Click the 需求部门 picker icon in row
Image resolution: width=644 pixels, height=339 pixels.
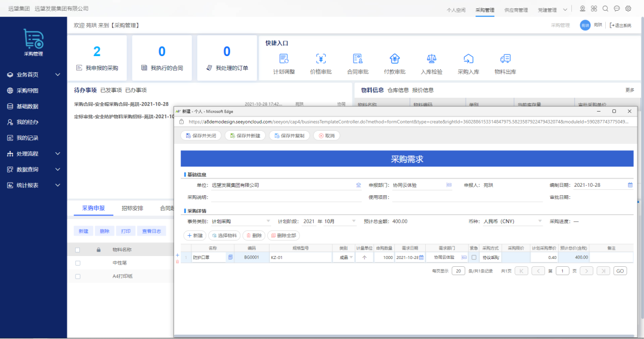point(464,257)
